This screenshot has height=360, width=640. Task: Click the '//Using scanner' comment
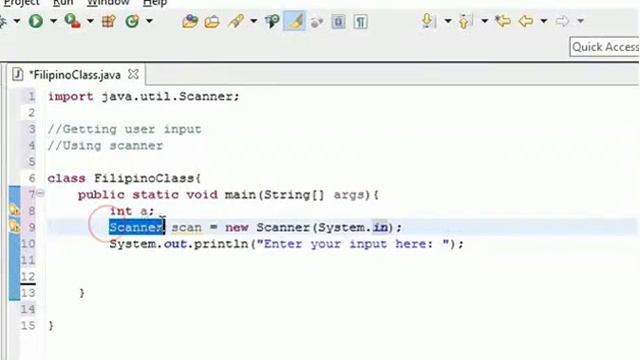(105, 146)
